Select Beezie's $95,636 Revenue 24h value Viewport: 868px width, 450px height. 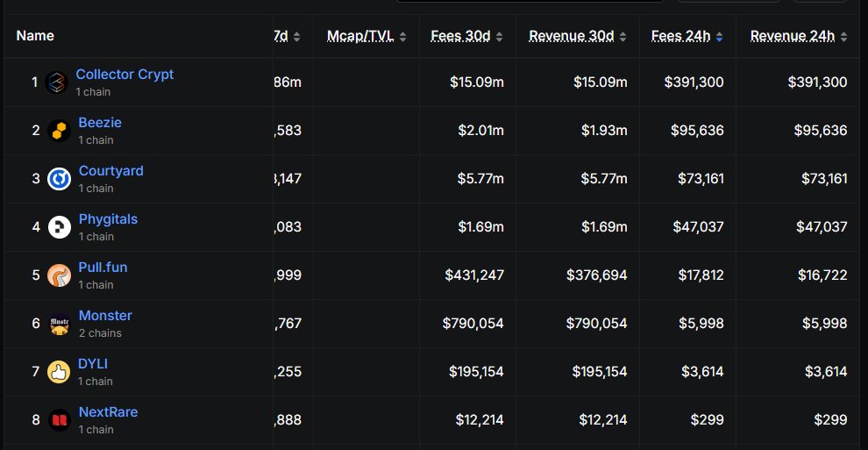pos(821,130)
